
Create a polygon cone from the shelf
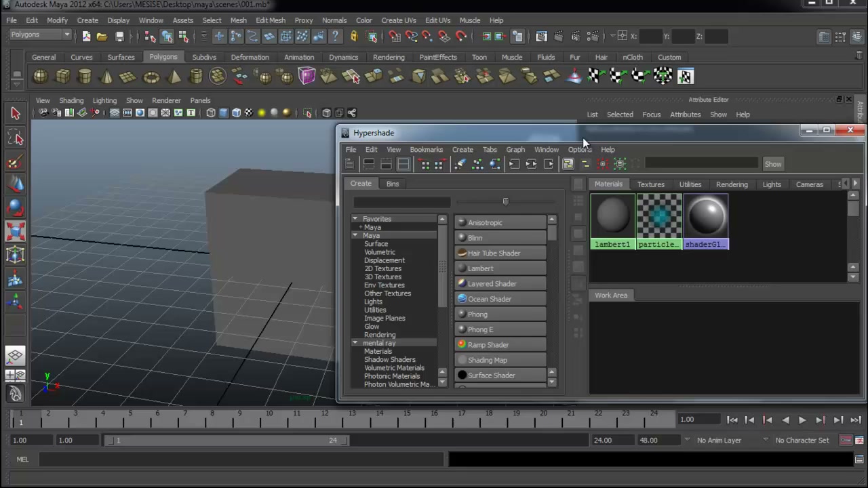pyautogui.click(x=106, y=77)
